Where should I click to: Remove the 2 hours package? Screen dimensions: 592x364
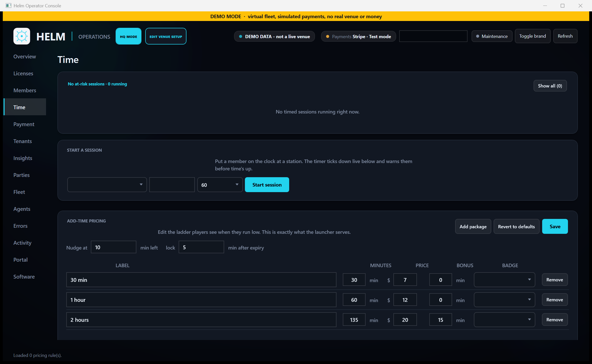point(555,320)
